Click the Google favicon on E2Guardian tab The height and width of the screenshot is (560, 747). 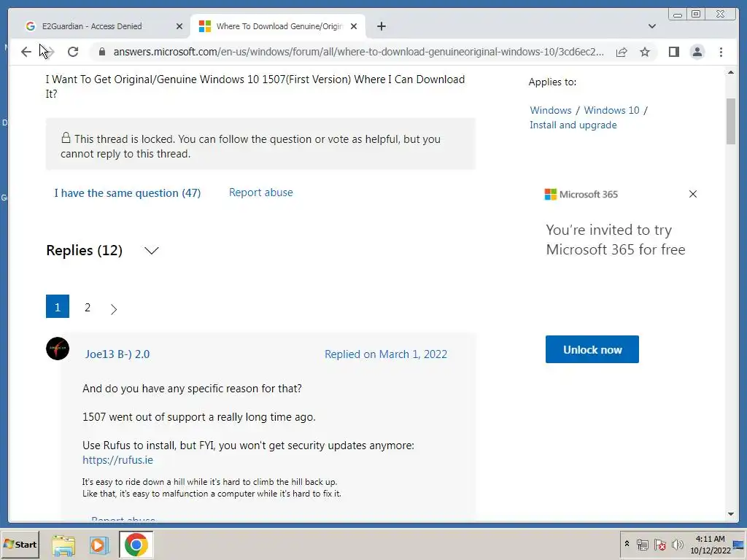pyautogui.click(x=31, y=27)
